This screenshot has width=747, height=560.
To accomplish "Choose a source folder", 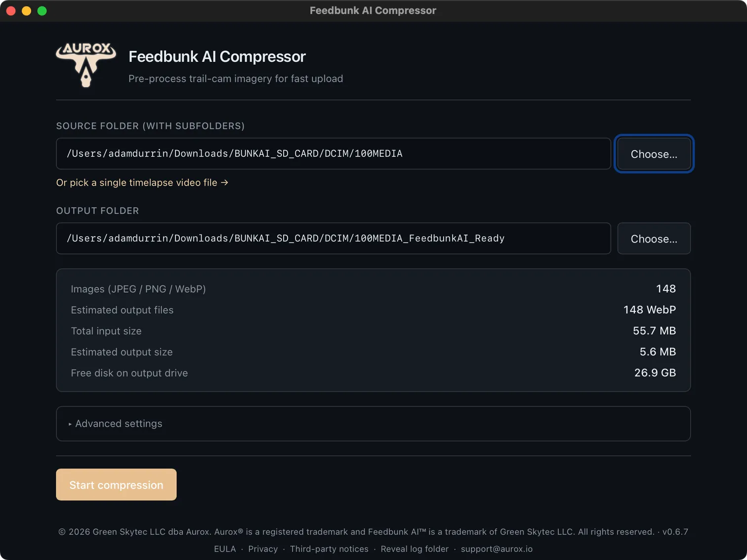I will pos(654,154).
